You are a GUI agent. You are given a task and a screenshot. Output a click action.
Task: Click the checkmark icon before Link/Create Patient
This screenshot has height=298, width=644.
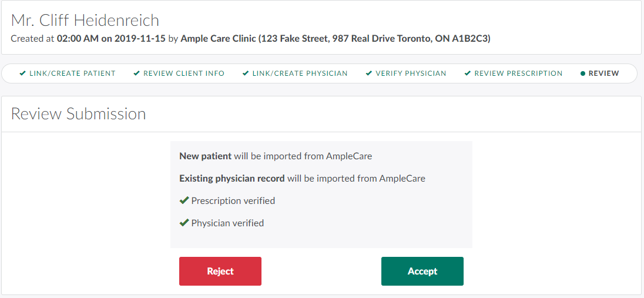pos(22,73)
